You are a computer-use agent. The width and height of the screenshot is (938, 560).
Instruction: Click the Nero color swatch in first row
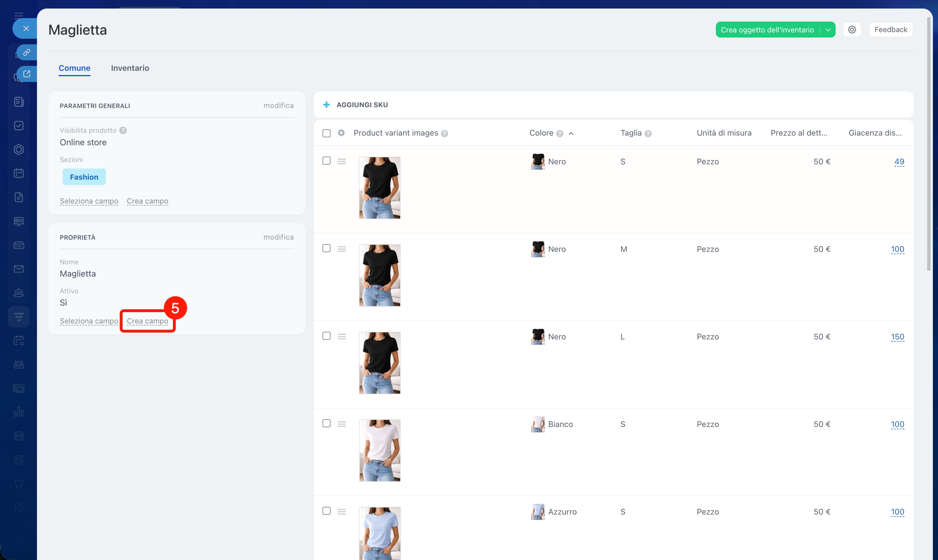coord(538,161)
